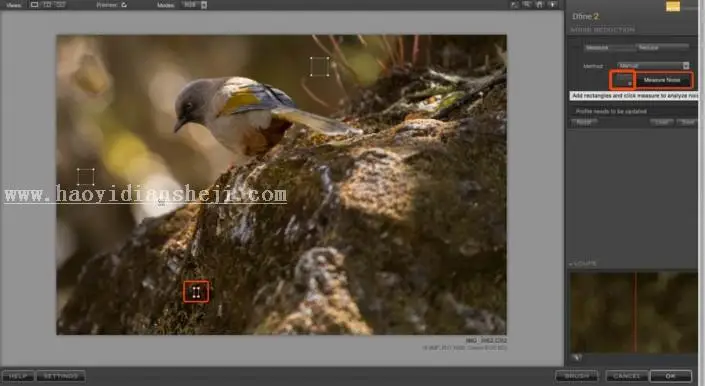Open the Method dropdown menu
Viewport: 705px width, 386px height.
653,66
